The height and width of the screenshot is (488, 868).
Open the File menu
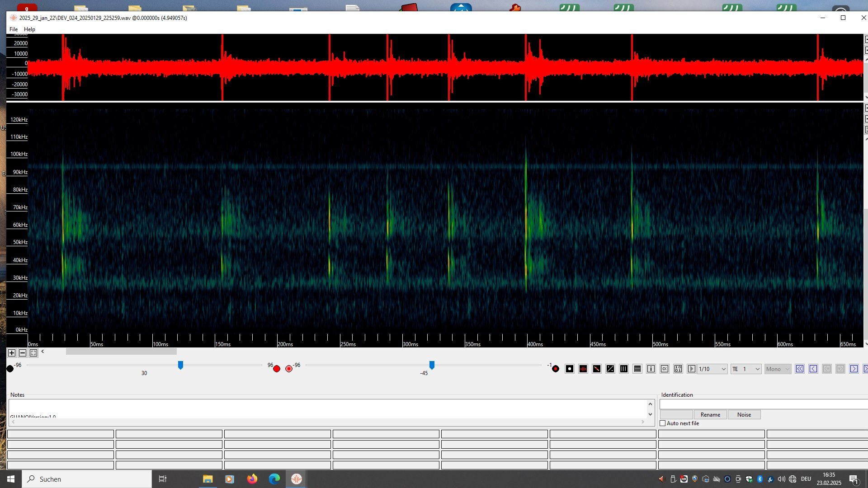[x=14, y=29]
